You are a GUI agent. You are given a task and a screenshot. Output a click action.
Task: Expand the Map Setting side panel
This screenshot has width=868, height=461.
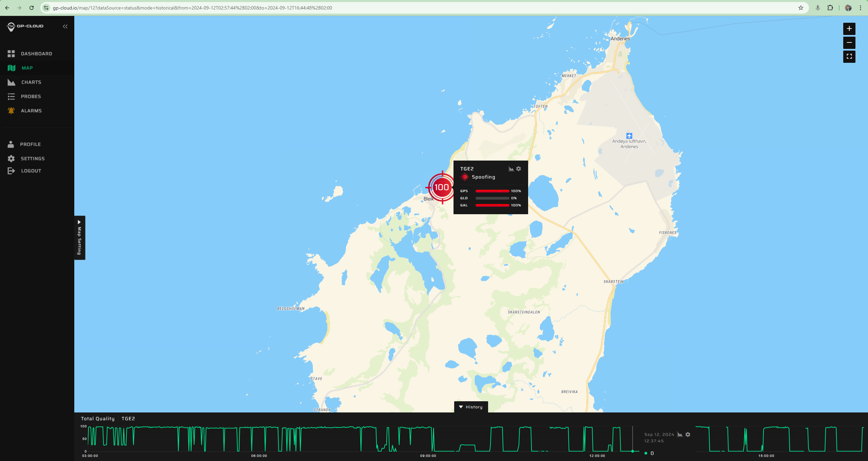(79, 238)
